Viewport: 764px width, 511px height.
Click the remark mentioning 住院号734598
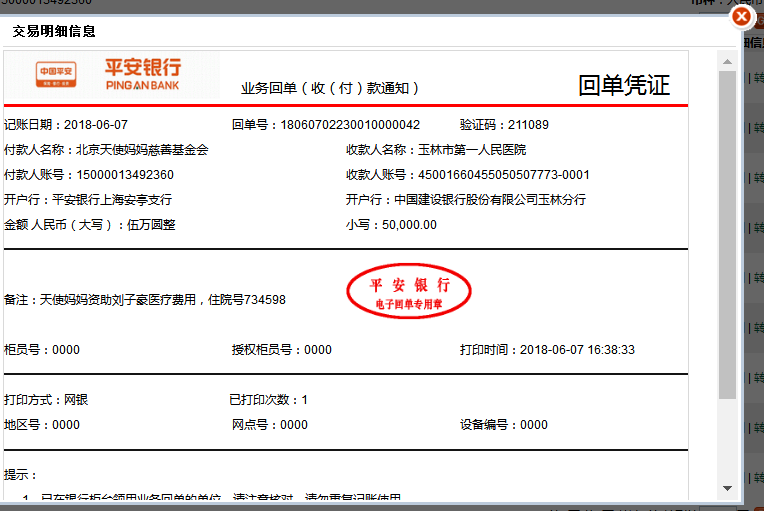click(145, 300)
